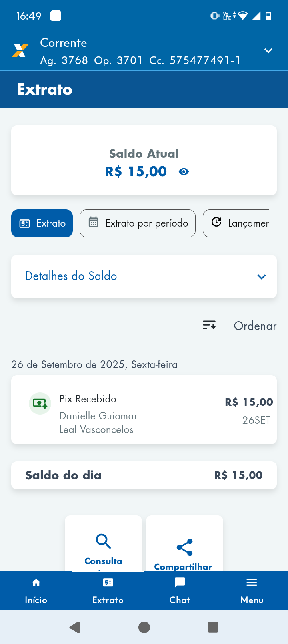Expand the account selector chevron
This screenshot has width=288, height=644.
pos(268,51)
